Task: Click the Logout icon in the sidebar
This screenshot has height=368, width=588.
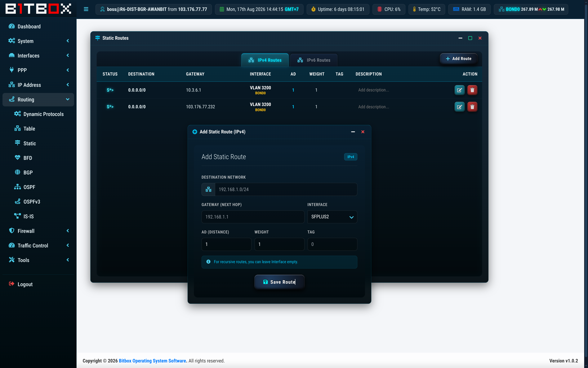Action: tap(12, 284)
